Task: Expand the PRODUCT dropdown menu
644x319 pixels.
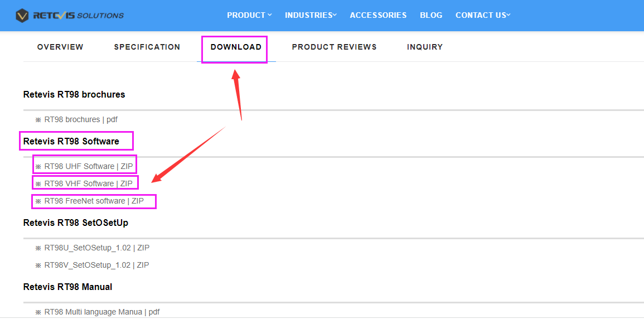Action: coord(249,15)
